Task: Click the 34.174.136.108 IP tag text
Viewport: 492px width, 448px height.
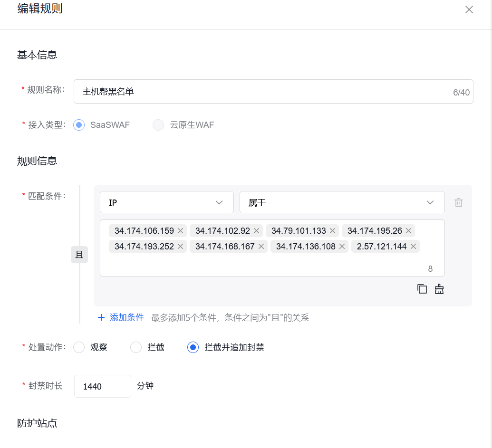Action: [x=306, y=247]
